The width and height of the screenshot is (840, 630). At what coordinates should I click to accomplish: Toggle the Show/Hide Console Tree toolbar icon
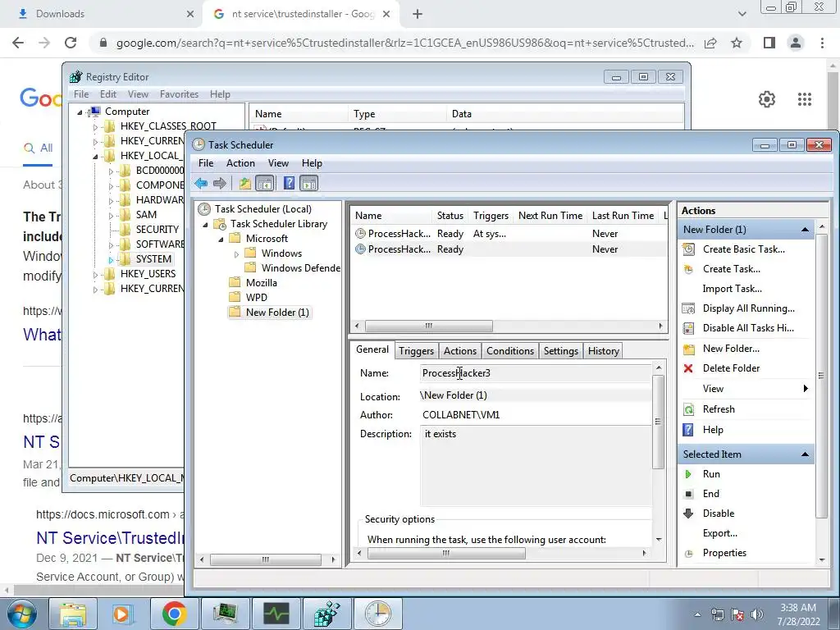coord(265,184)
